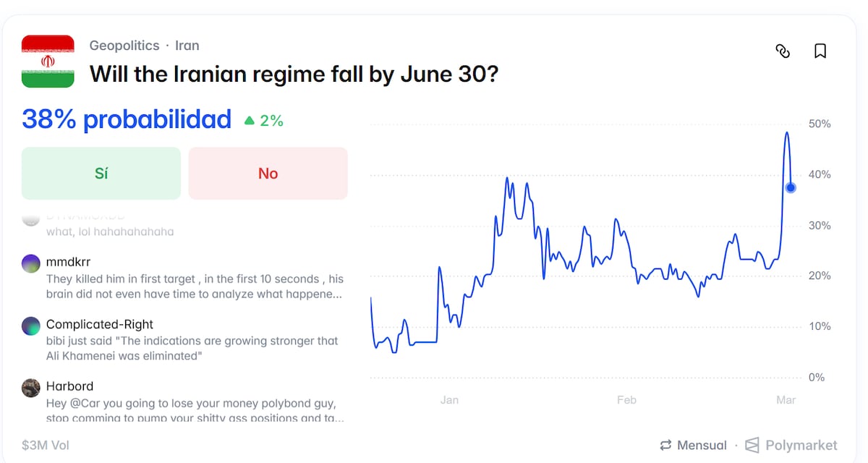
Task: Select the green Sí button
Action: (101, 174)
